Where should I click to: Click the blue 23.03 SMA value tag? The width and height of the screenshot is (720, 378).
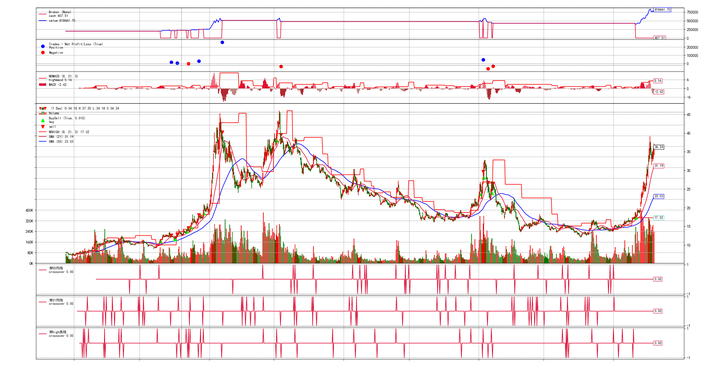659,197
